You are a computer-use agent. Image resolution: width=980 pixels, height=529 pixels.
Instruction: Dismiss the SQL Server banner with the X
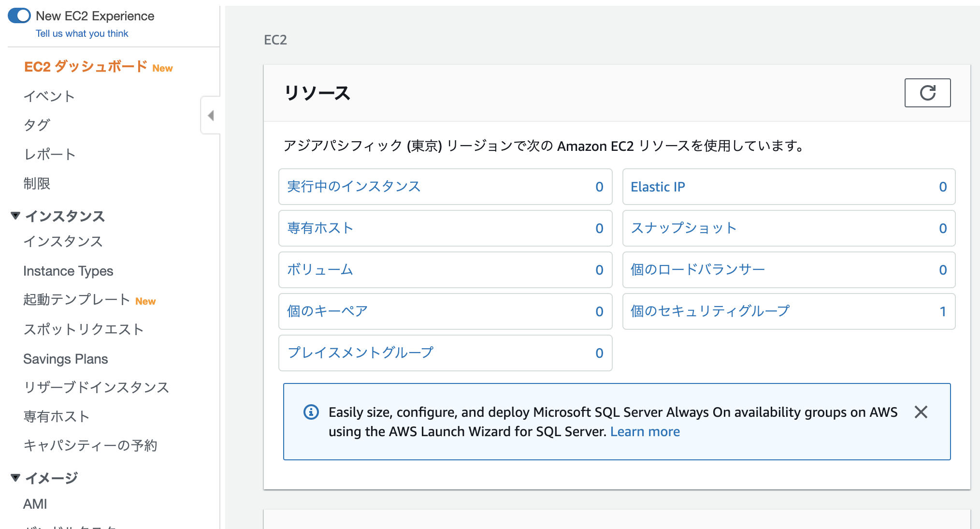921,412
